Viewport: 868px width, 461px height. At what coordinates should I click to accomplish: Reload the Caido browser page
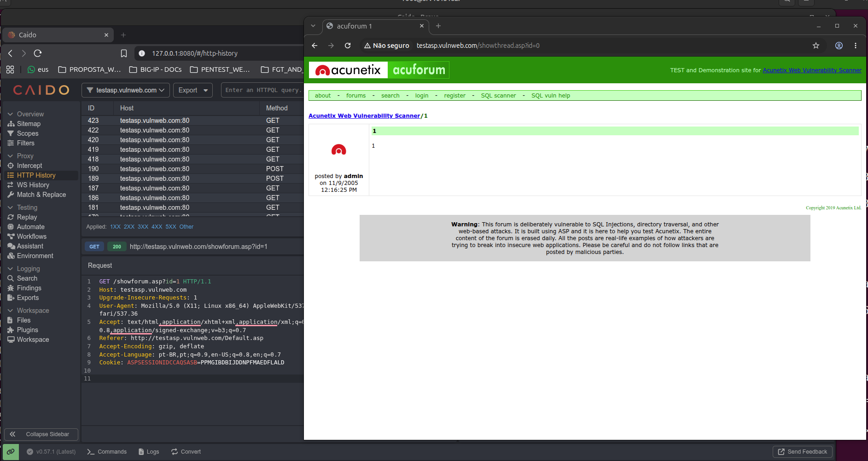coord(38,53)
